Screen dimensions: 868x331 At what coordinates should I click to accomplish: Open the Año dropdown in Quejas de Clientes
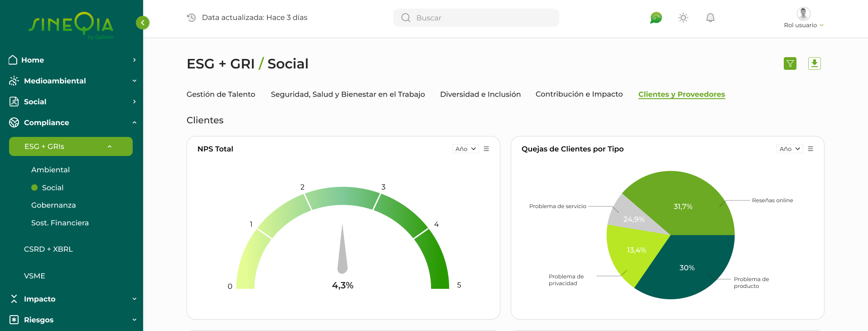pyautogui.click(x=790, y=149)
